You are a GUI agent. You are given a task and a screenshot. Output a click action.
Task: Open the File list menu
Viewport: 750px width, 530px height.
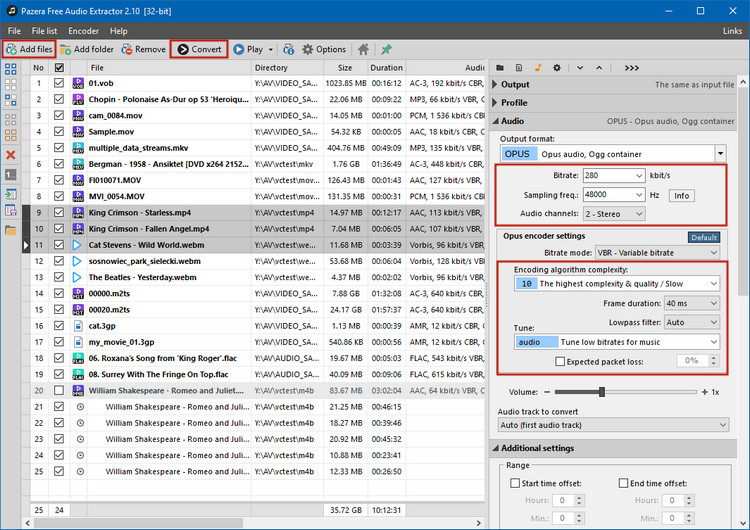[44, 31]
